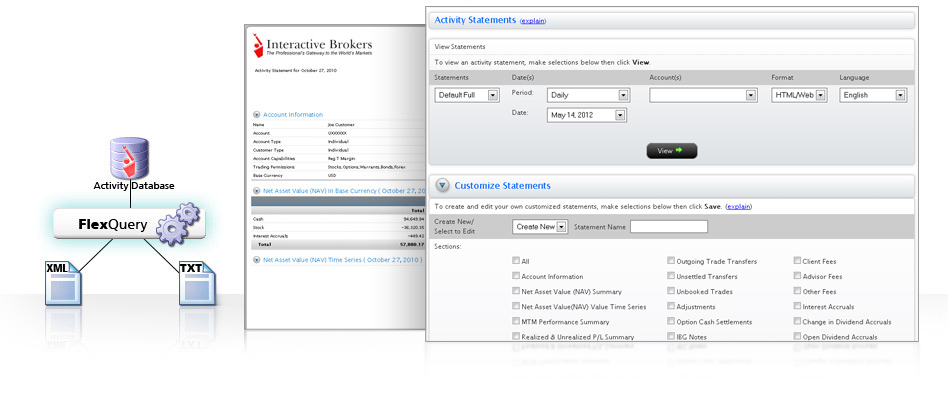Click the Activity Database cylinder icon
948x400 pixels.
tap(129, 157)
